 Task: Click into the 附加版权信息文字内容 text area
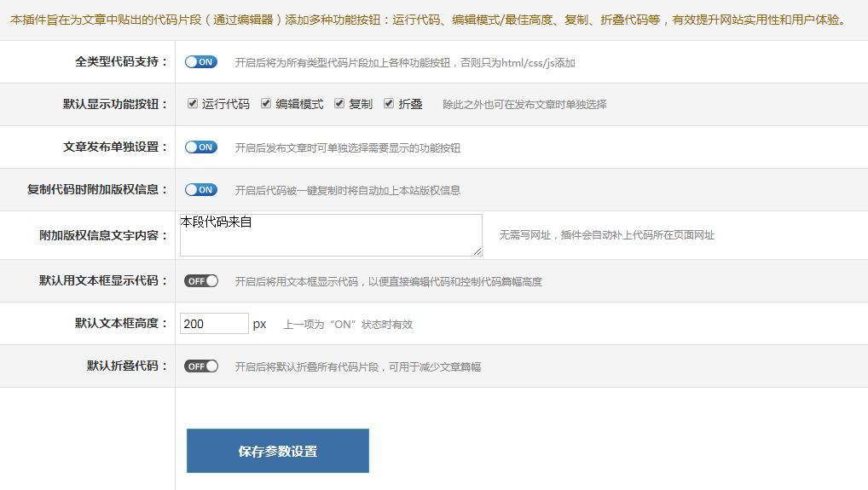tap(330, 235)
